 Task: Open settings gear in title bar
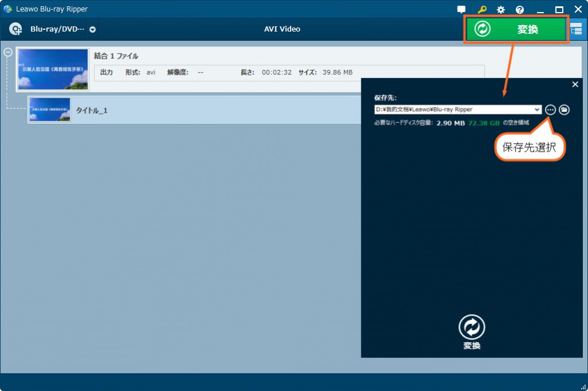[501, 10]
